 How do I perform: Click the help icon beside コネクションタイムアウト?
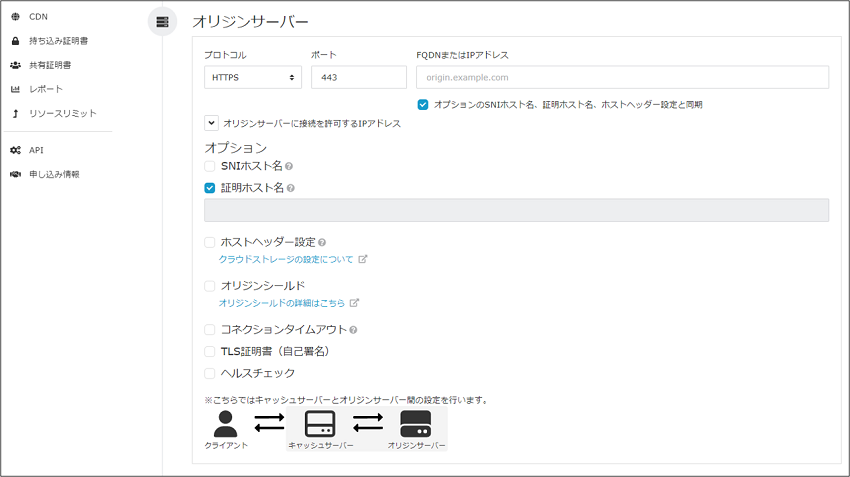(354, 329)
